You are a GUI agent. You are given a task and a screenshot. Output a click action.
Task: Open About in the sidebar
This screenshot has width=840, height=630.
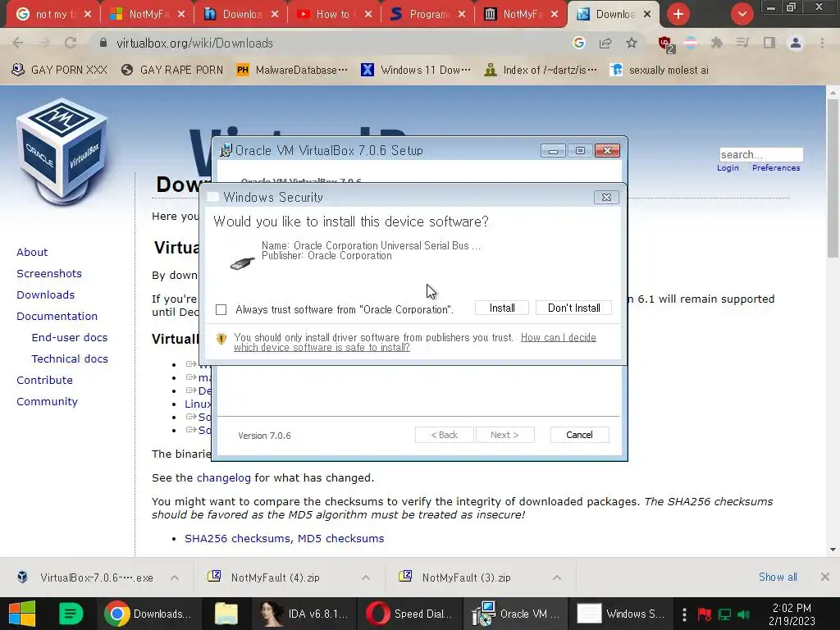32,253
